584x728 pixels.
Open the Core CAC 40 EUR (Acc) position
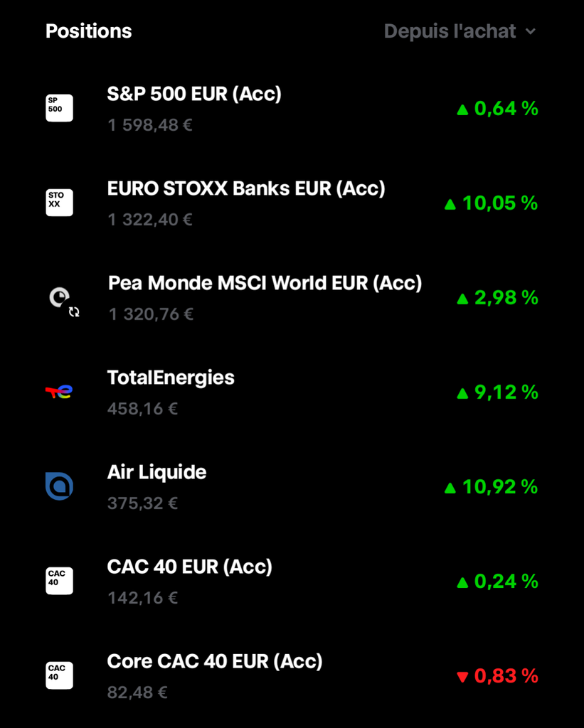tap(215, 661)
